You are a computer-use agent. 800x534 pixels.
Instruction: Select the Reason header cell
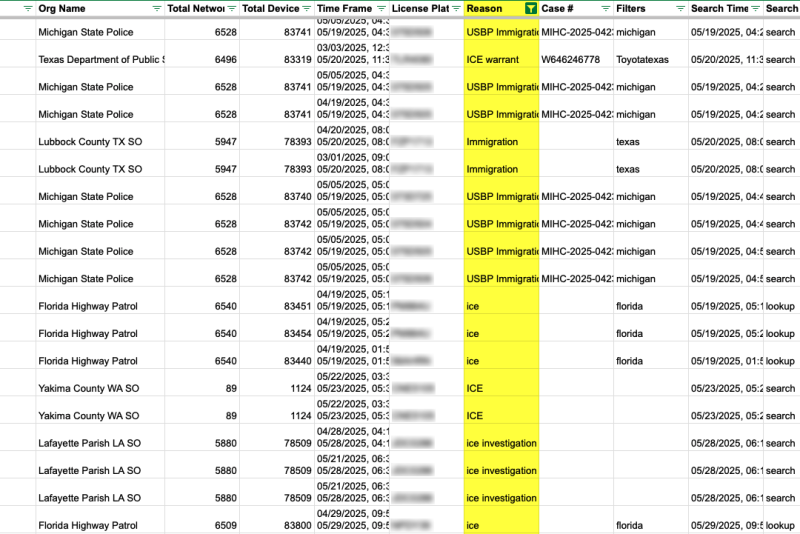pyautogui.click(x=502, y=9)
